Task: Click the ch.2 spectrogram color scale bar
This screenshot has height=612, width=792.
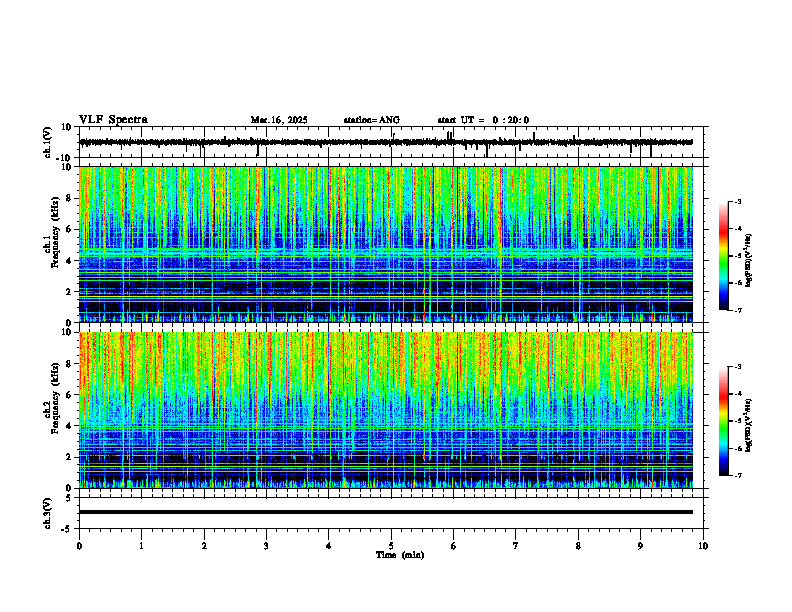Action: 724,421
